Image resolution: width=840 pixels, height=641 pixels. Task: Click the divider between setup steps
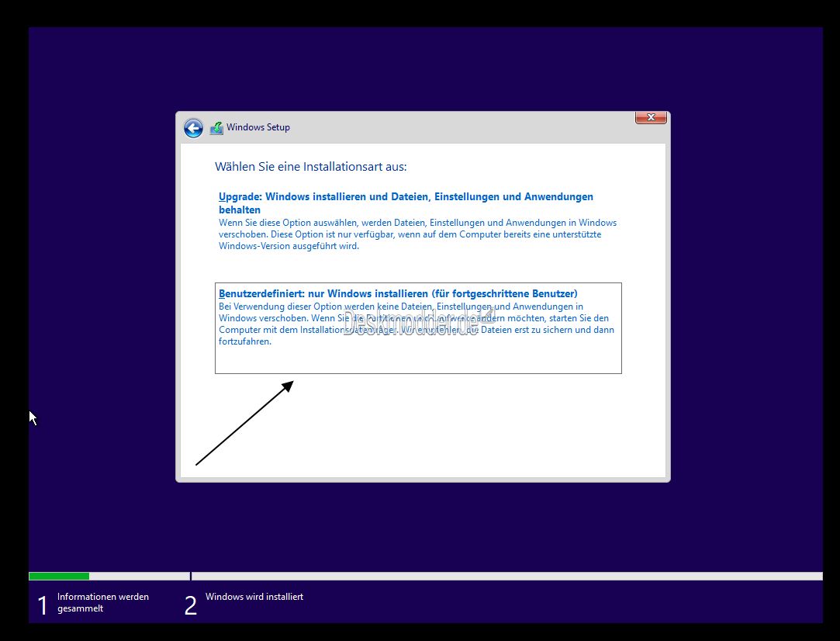(x=190, y=576)
